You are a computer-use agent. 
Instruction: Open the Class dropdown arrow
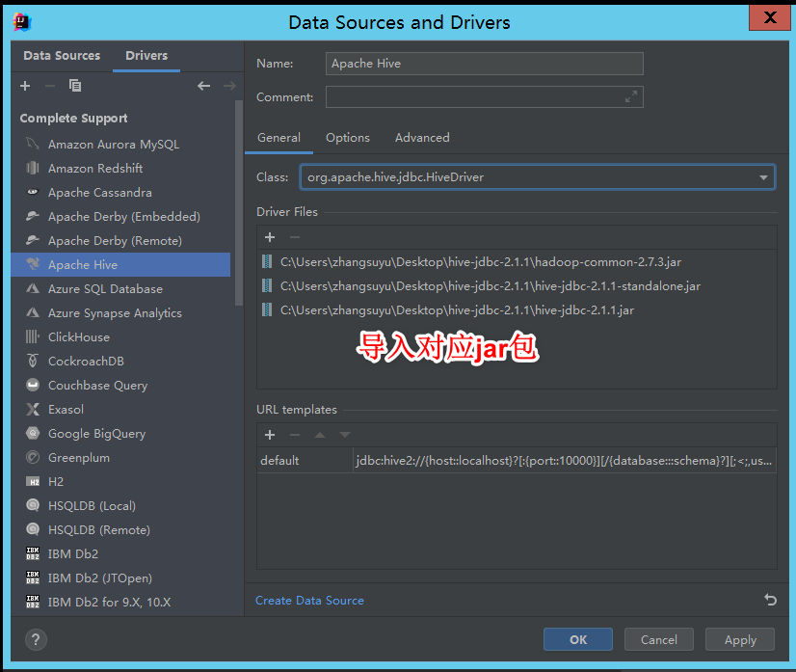(763, 177)
